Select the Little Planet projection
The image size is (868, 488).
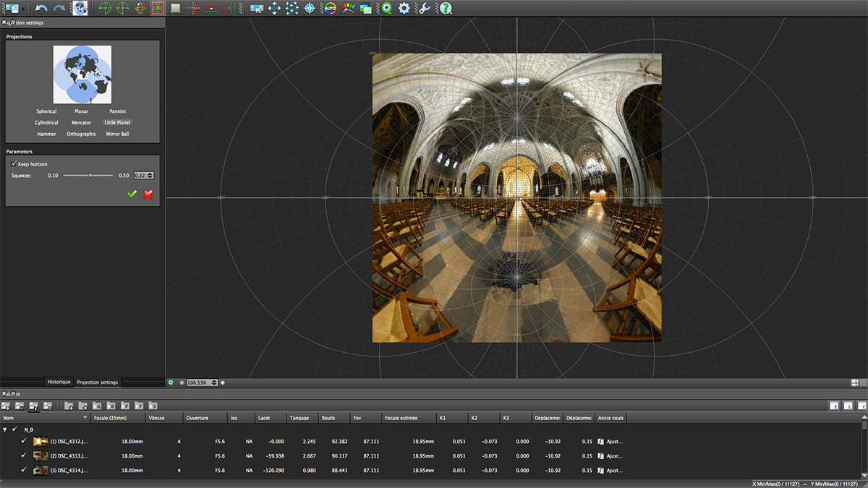118,123
